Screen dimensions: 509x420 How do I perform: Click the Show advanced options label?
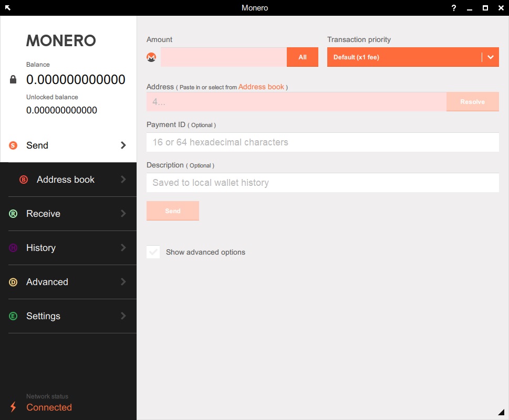(x=205, y=253)
